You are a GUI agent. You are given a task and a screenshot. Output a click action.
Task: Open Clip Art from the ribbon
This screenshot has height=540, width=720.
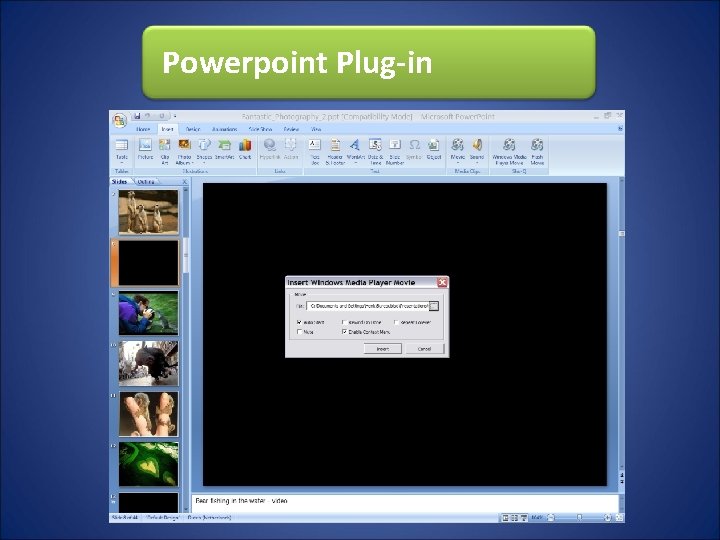point(165,152)
